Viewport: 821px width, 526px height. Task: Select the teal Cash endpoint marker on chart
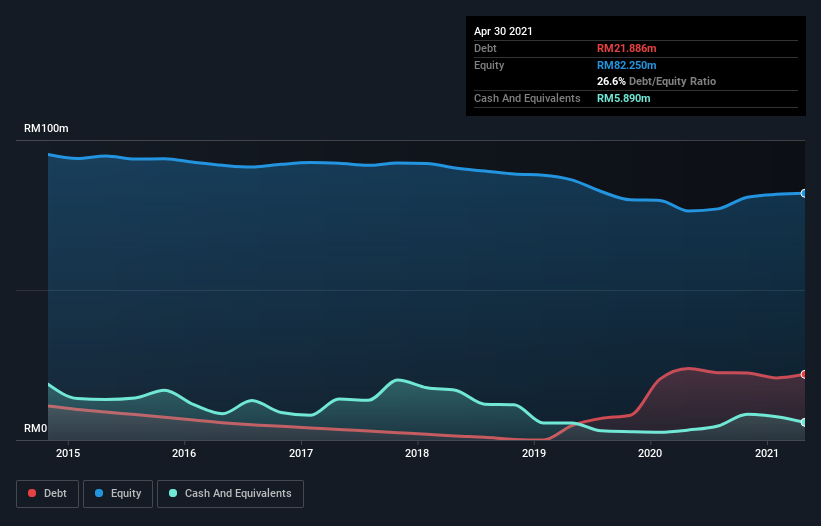tap(804, 422)
